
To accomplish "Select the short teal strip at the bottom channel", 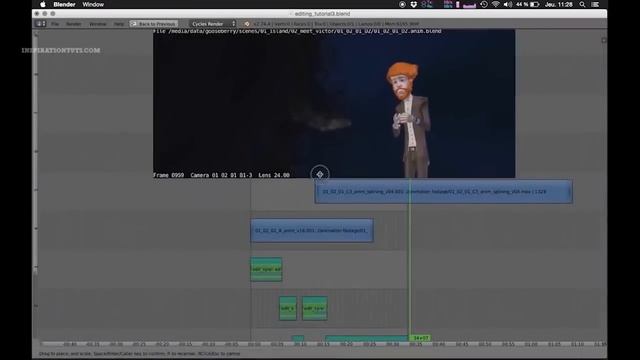I will tap(298, 338).
